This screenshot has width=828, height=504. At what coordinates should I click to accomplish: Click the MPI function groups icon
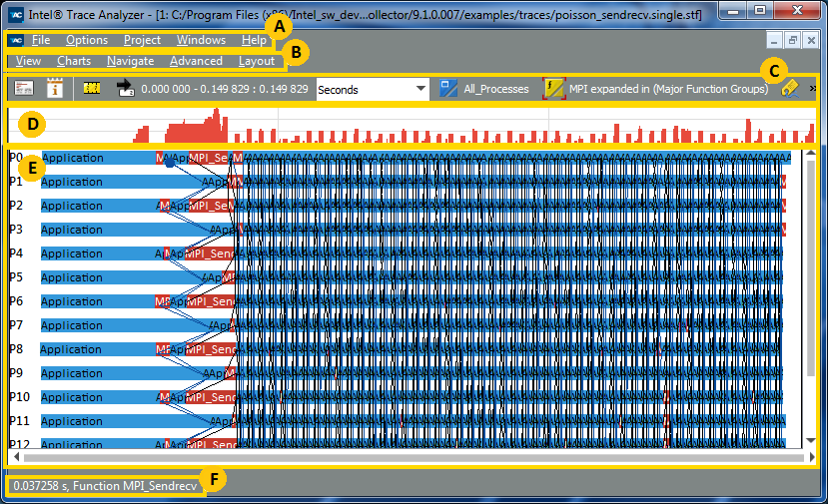click(x=553, y=89)
